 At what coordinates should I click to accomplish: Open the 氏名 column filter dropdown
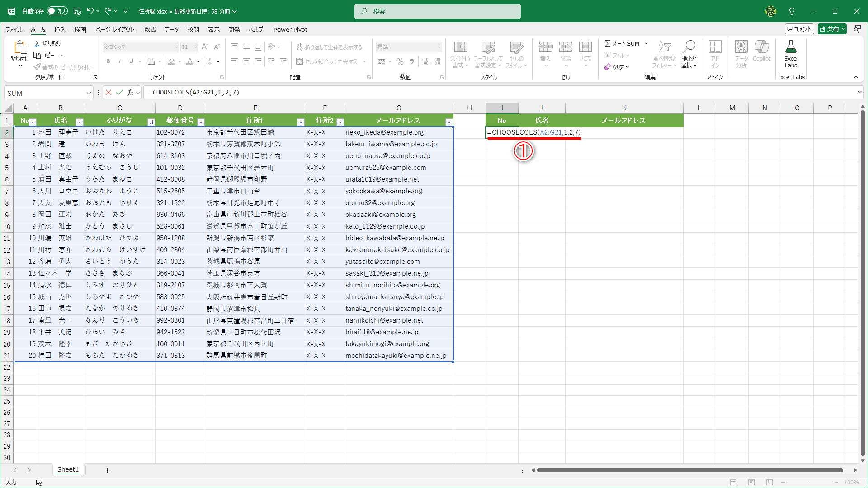(80, 122)
